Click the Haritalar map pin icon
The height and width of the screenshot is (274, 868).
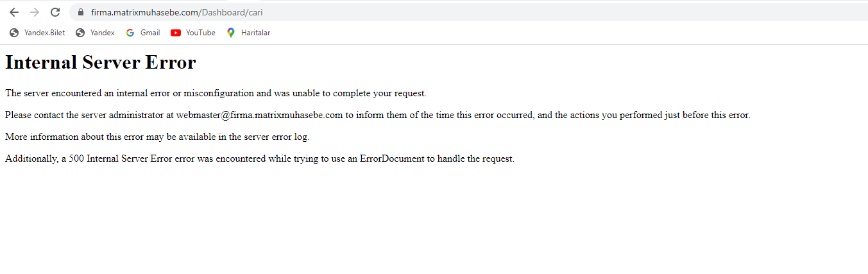[x=231, y=33]
